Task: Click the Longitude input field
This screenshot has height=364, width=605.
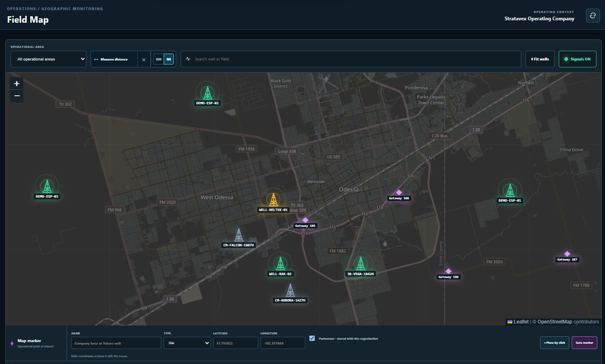Action: coord(283,343)
